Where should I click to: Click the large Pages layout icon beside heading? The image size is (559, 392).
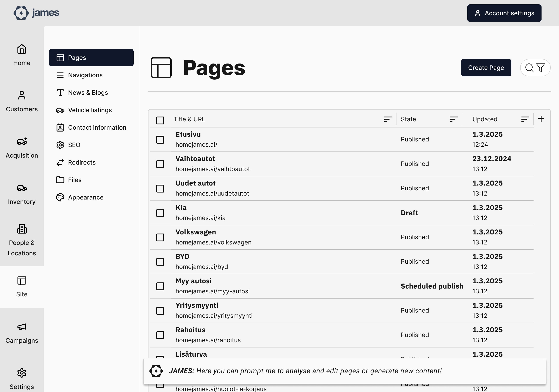(x=161, y=68)
